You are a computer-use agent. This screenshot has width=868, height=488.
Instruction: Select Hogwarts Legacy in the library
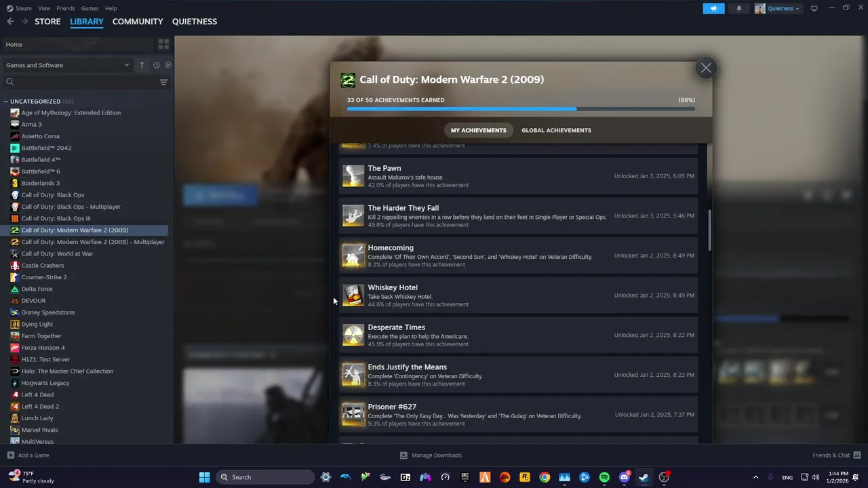[45, 383]
